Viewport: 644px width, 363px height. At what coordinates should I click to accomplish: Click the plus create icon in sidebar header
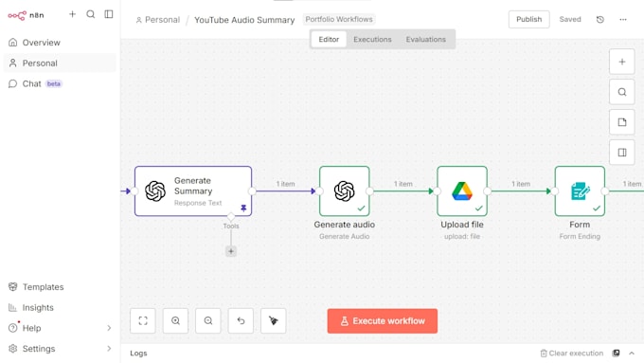(x=72, y=14)
